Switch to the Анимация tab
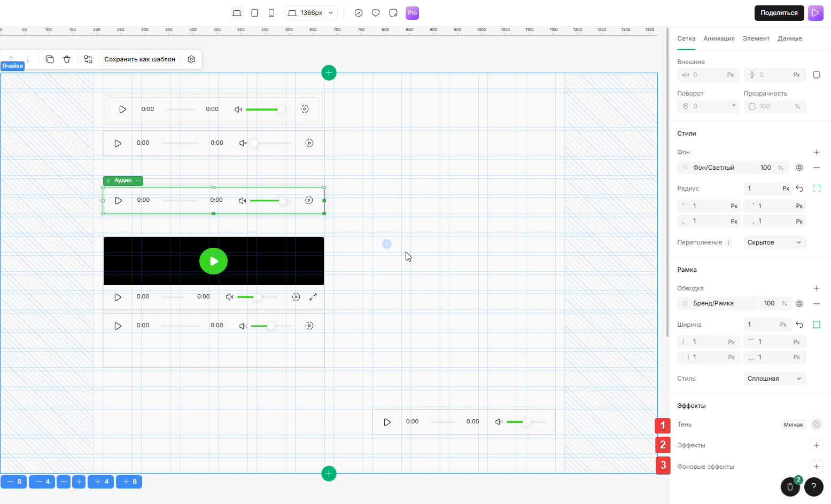Screen dimensions: 831x504 point(719,38)
